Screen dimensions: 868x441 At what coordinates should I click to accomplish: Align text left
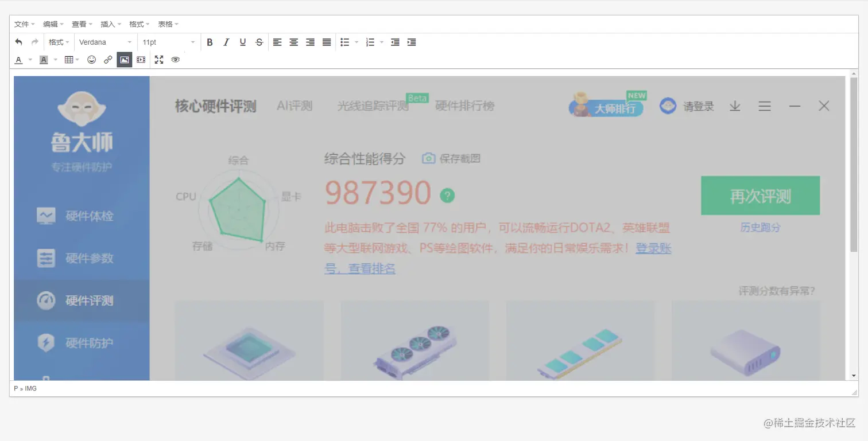point(277,42)
